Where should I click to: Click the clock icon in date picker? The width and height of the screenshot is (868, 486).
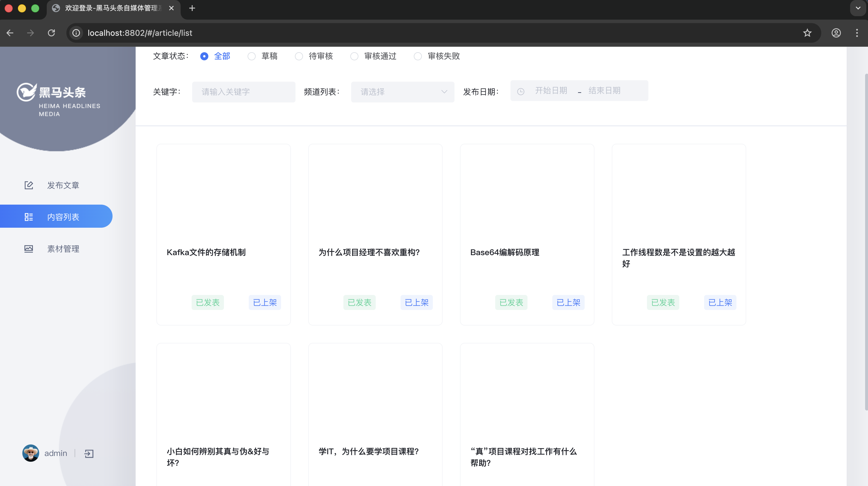tap(521, 91)
